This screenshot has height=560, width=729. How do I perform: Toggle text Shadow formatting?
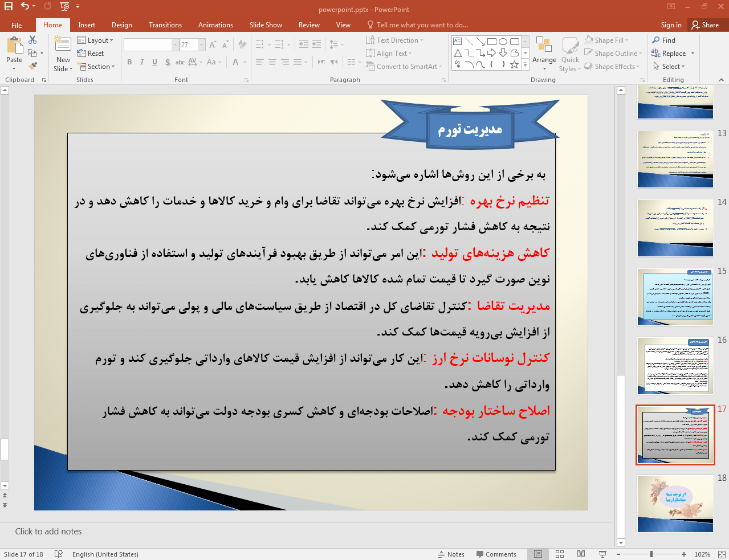tap(168, 62)
